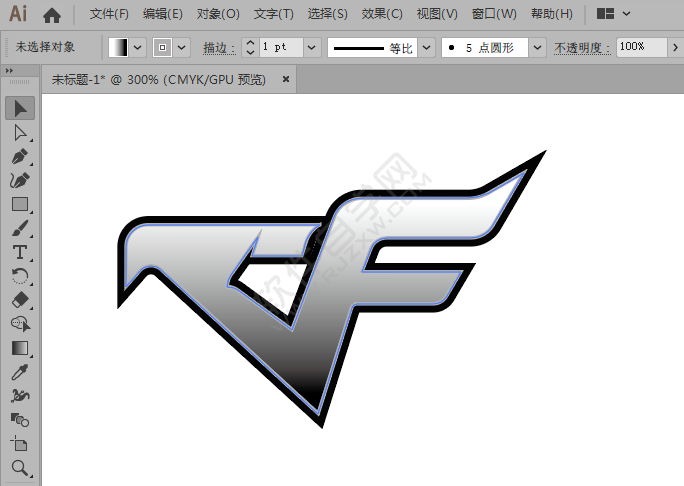Open the 文字(T) menu

(274, 14)
